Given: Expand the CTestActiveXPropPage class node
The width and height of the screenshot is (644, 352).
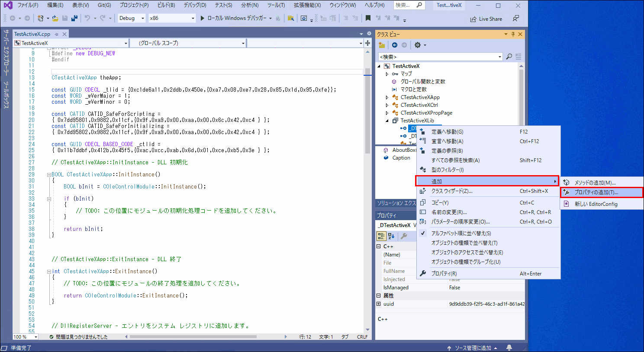Looking at the screenshot, I should pos(387,113).
